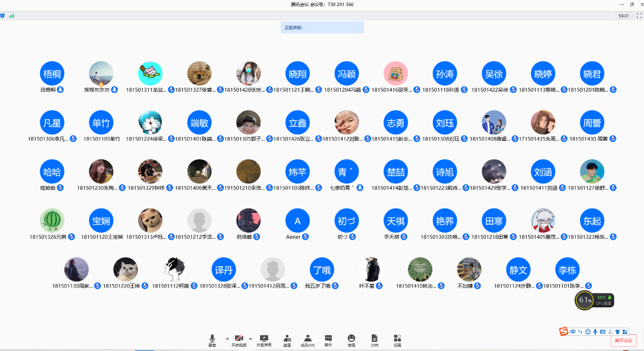The width and height of the screenshot is (644, 351).
Task: Open the Emoji (表情) reactions
Action: click(351, 340)
